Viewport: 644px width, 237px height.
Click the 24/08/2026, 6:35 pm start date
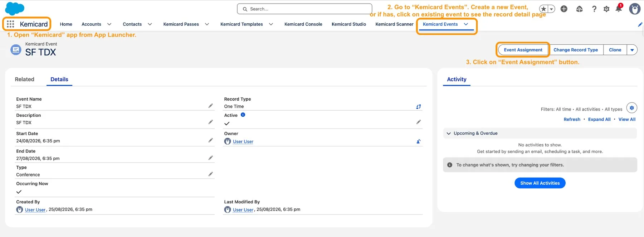[x=38, y=141]
